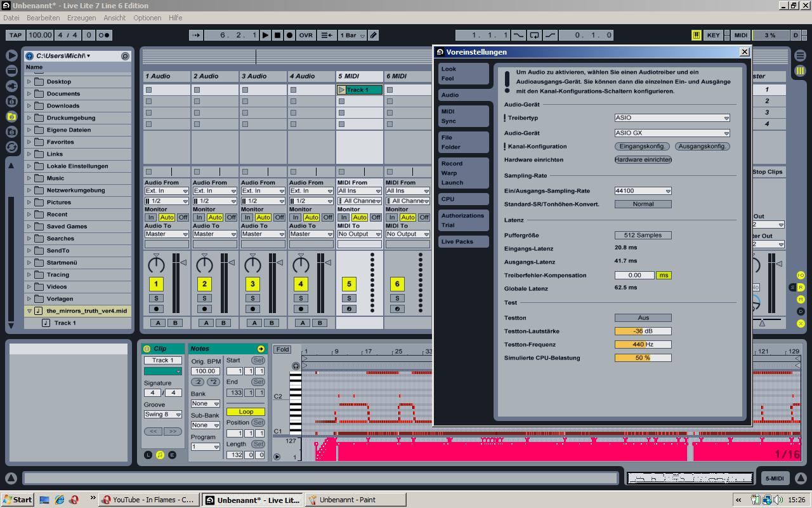Click the global Record button
This screenshot has width=812, height=508.
pyautogui.click(x=290, y=36)
